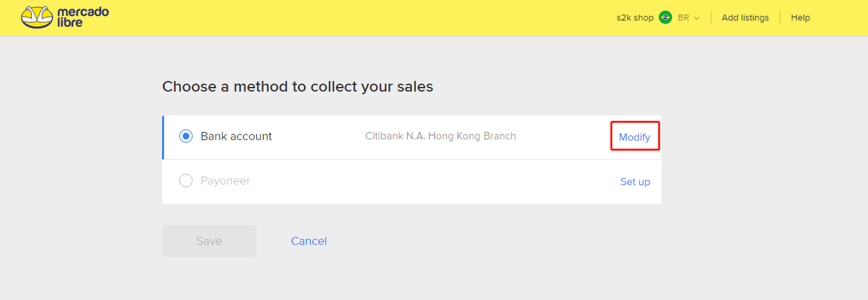This screenshot has width=868, height=300.
Task: Click the "Choose a method" heading
Action: pos(297,87)
